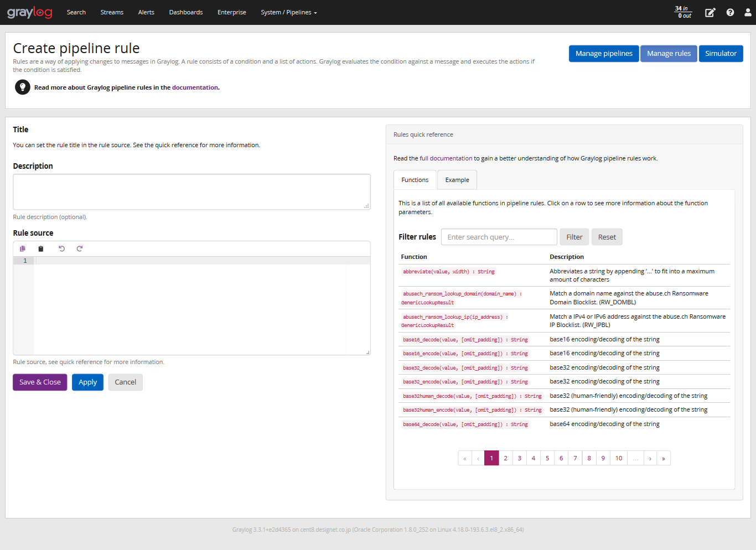Viewport: 756px width, 550px height.
Task: Click the Description textarea resize handle
Action: click(x=366, y=206)
